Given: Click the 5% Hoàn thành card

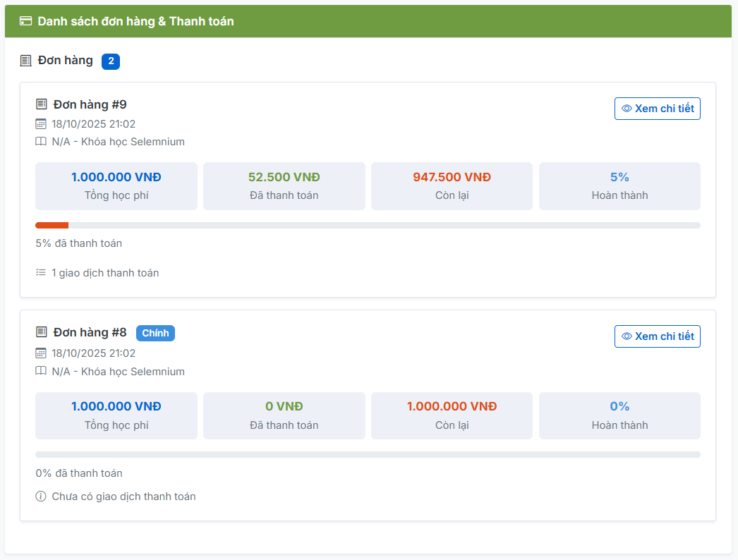Looking at the screenshot, I should [619, 186].
